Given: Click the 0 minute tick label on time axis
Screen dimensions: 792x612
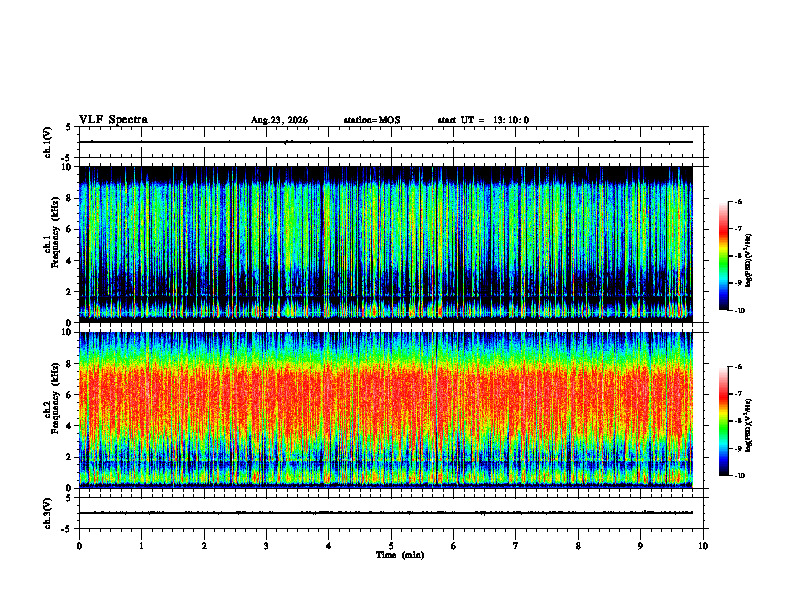Looking at the screenshot, I should coord(79,546).
